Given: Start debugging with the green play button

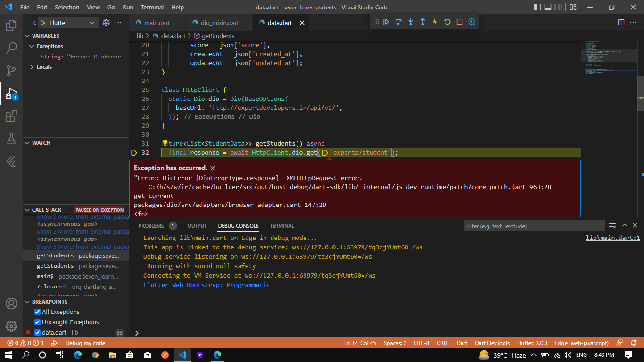Looking at the screenshot, I should tap(42, 23).
